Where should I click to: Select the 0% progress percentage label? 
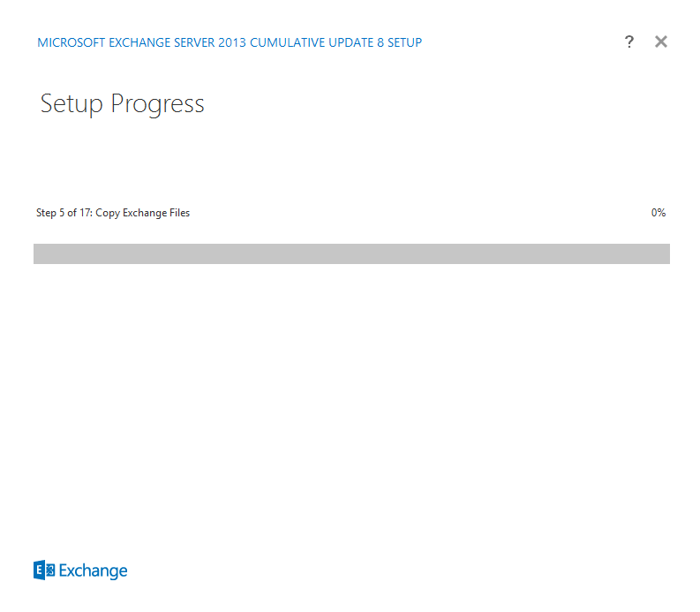pyautogui.click(x=658, y=213)
